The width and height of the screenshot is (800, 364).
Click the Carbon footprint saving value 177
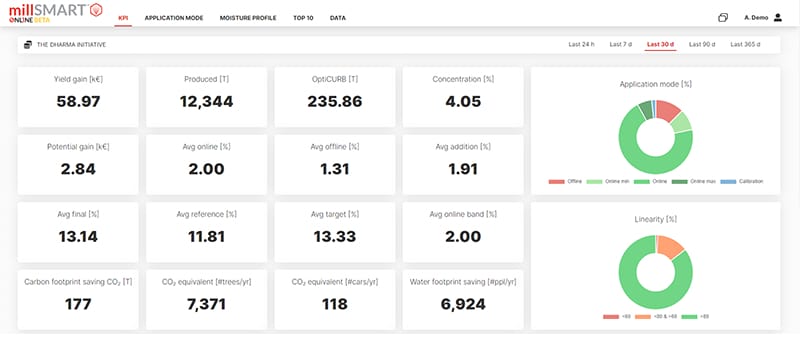click(x=78, y=304)
